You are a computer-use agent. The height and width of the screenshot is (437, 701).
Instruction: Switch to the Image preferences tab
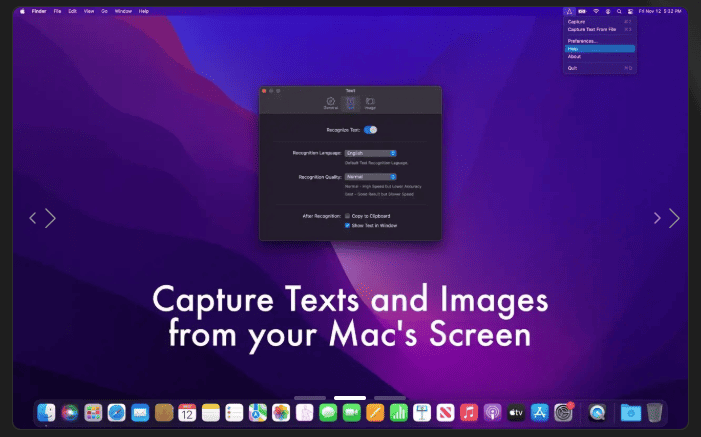370,103
